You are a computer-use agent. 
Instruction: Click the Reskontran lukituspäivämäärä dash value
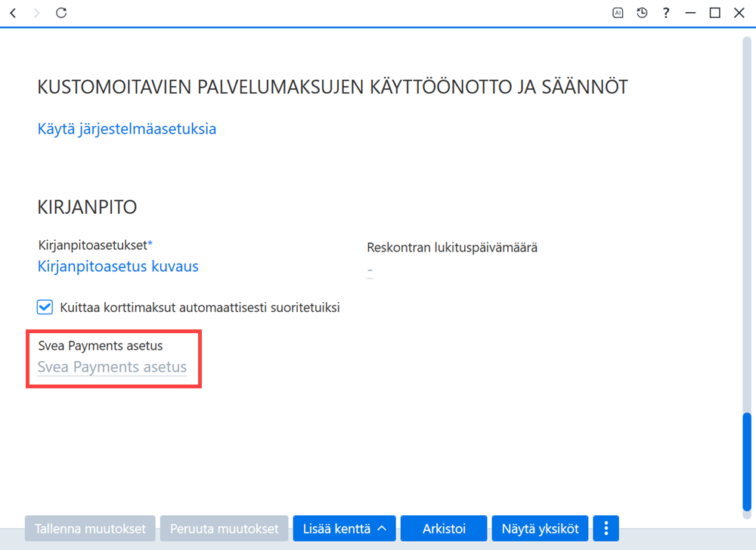point(370,270)
